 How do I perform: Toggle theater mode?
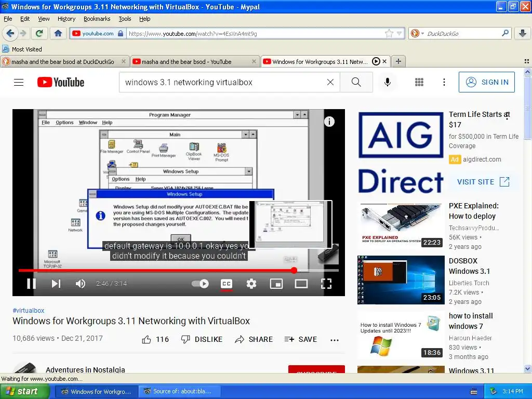(x=301, y=284)
